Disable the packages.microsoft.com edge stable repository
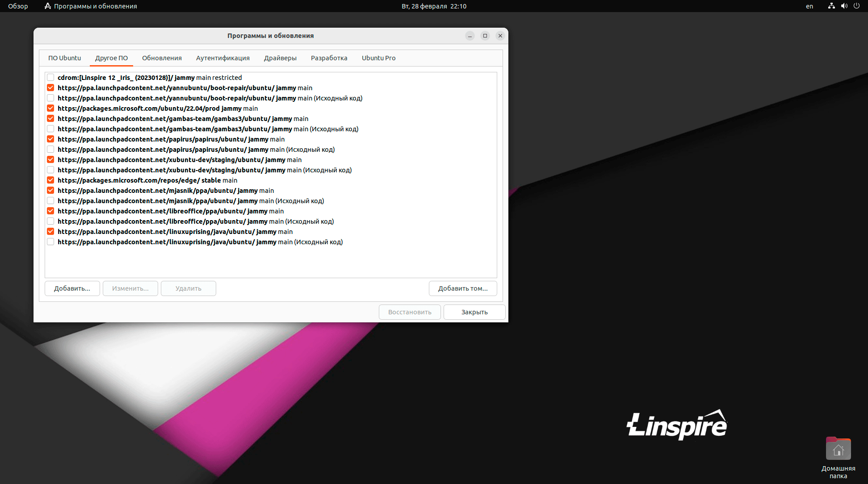868x484 pixels. 50,180
